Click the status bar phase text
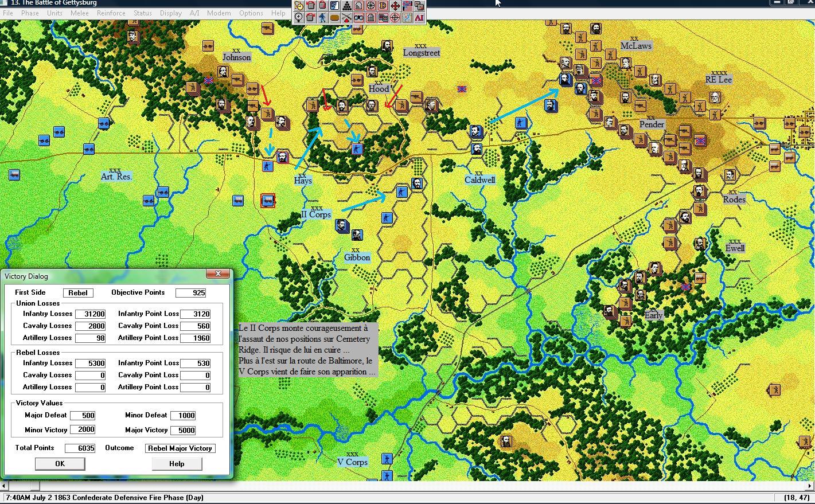This screenshot has width=815, height=504. click(x=104, y=498)
